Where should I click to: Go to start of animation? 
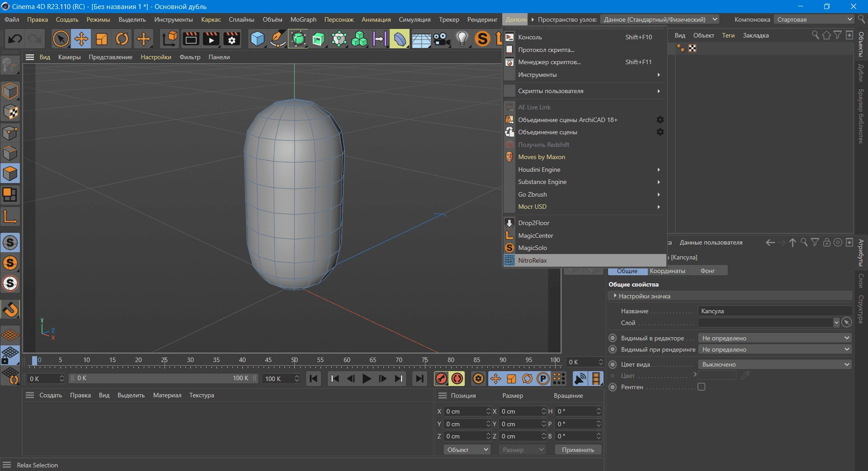coord(313,379)
